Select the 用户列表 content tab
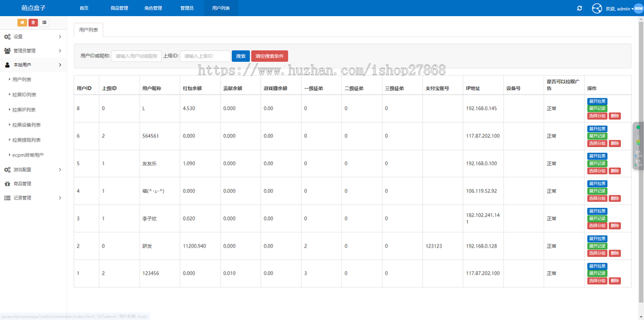This screenshot has width=644, height=320. tap(89, 30)
